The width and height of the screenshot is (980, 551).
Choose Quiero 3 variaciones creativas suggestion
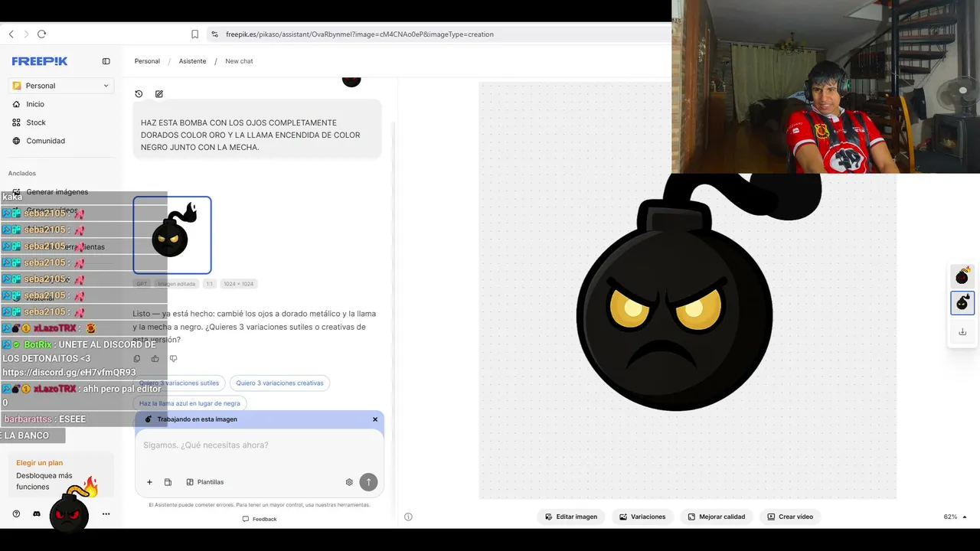[279, 383]
